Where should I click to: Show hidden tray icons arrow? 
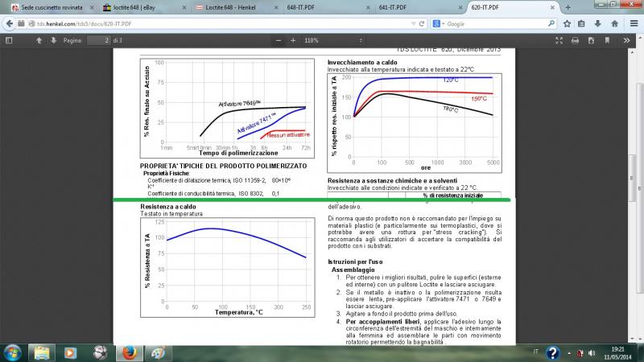coord(569,353)
